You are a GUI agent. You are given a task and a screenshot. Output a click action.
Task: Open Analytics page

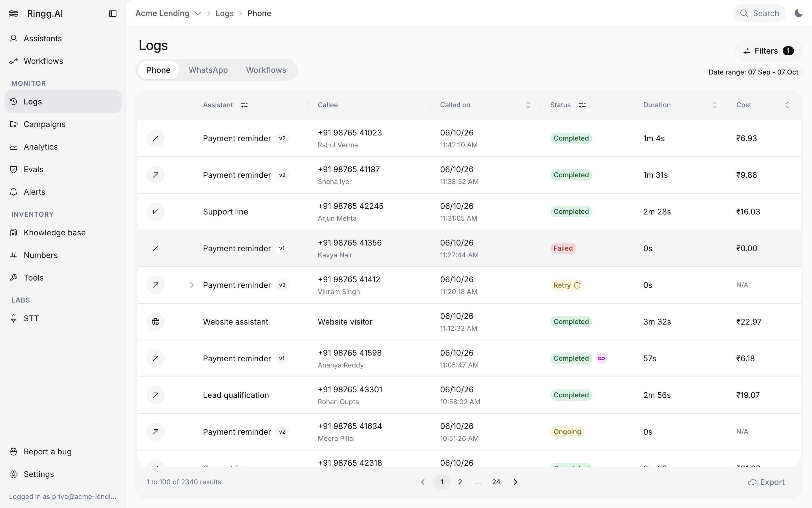pos(63,147)
